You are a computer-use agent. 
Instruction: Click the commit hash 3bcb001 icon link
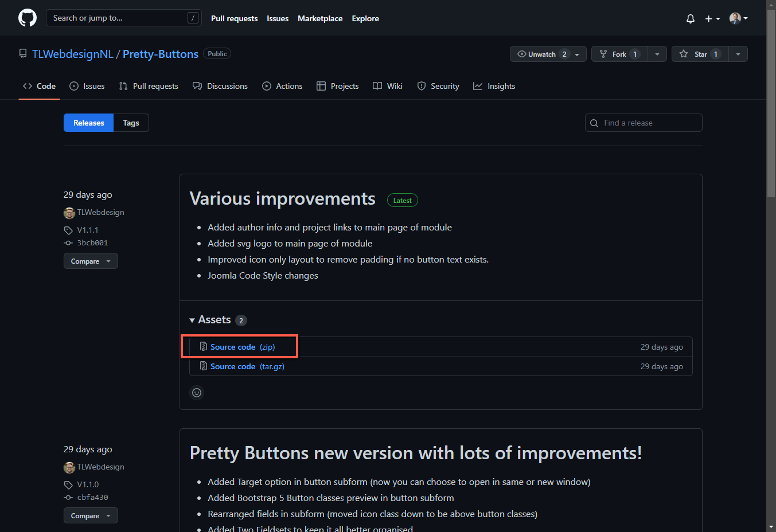(69, 242)
